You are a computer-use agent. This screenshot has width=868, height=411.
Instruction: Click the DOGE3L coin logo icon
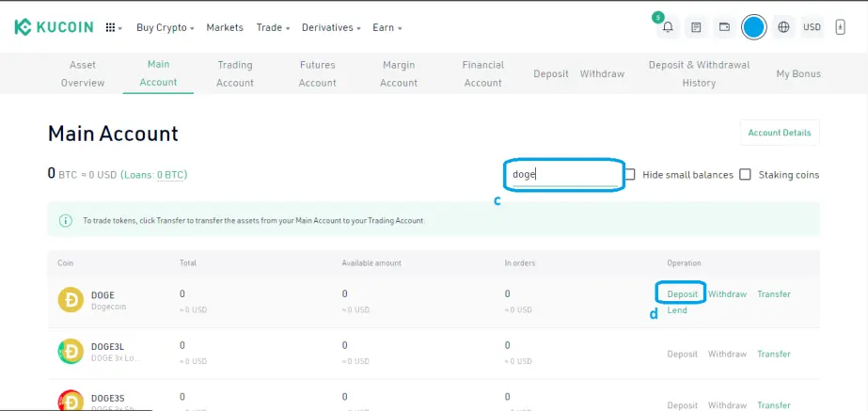pos(71,351)
